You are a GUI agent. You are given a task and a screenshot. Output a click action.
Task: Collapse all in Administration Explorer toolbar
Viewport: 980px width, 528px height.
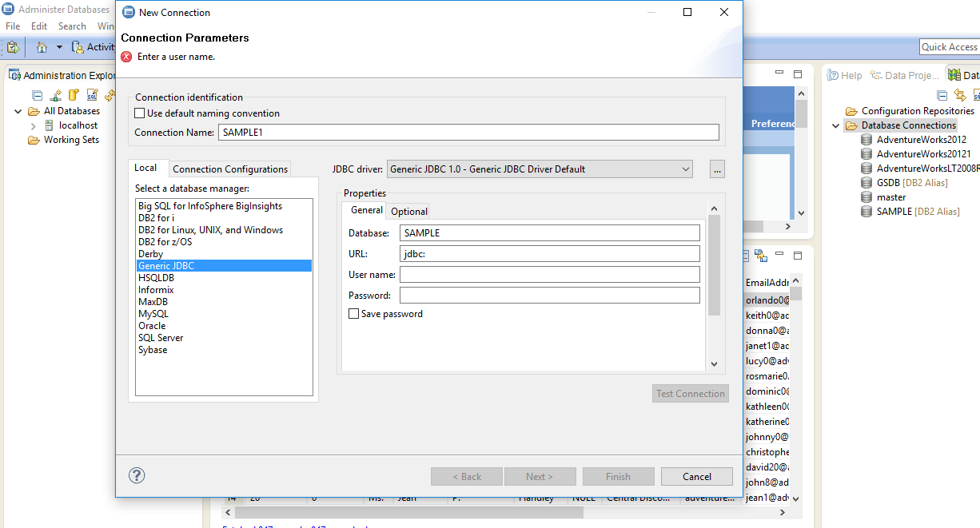37,94
